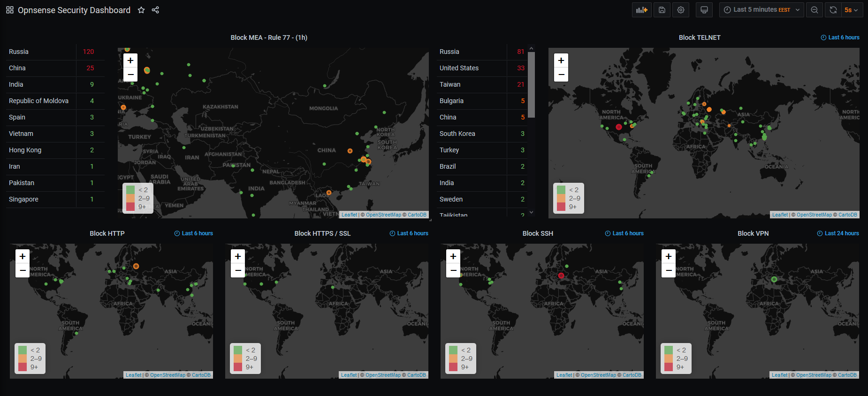Viewport: 868px width, 396px height.
Task: Cycle view mode with monitor icon
Action: [704, 10]
